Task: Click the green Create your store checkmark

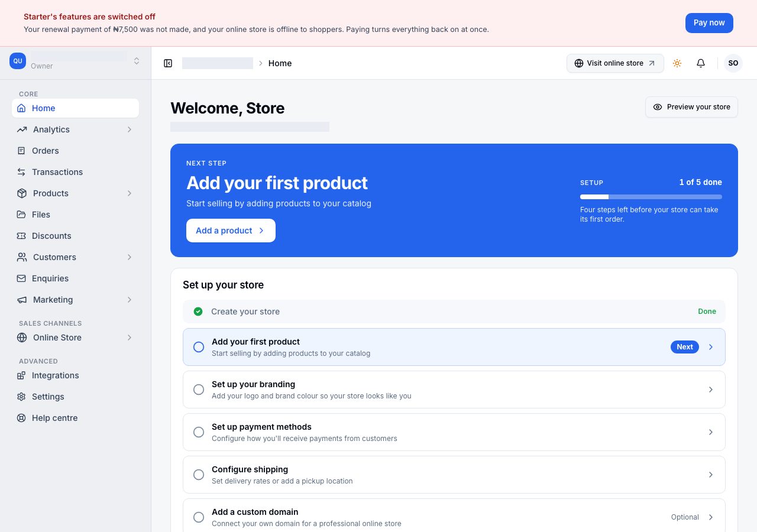Action: click(x=198, y=312)
